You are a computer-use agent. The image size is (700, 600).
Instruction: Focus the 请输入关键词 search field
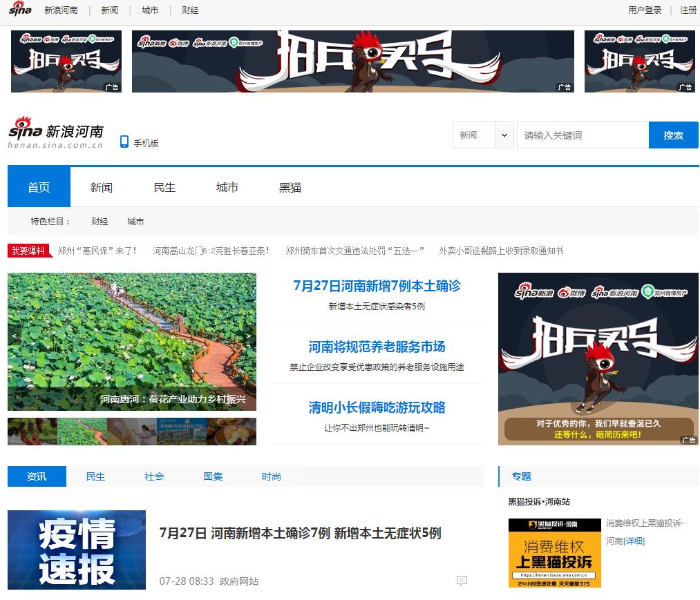pos(583,135)
